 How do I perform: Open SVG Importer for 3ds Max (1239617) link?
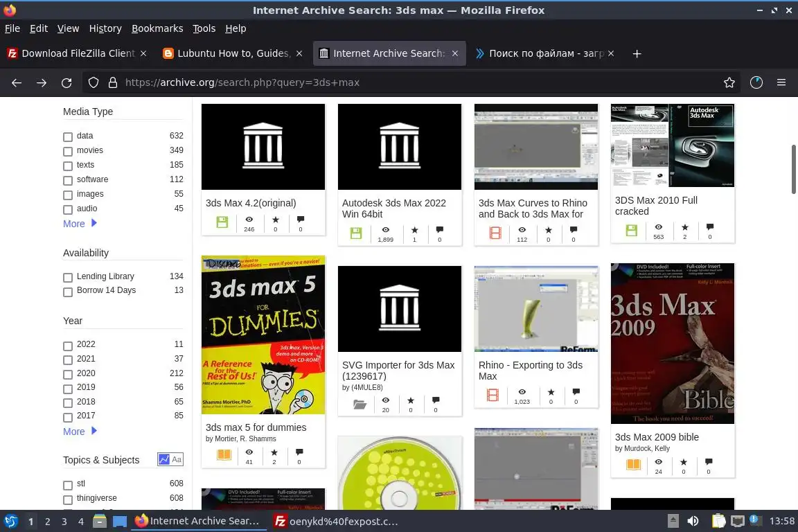(398, 371)
